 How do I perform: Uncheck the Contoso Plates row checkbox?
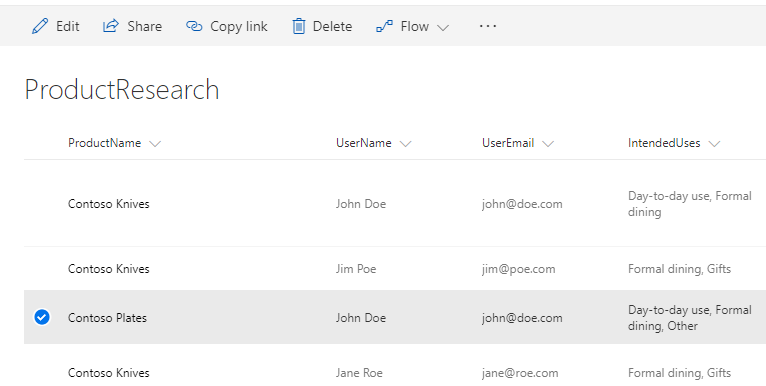(x=42, y=317)
